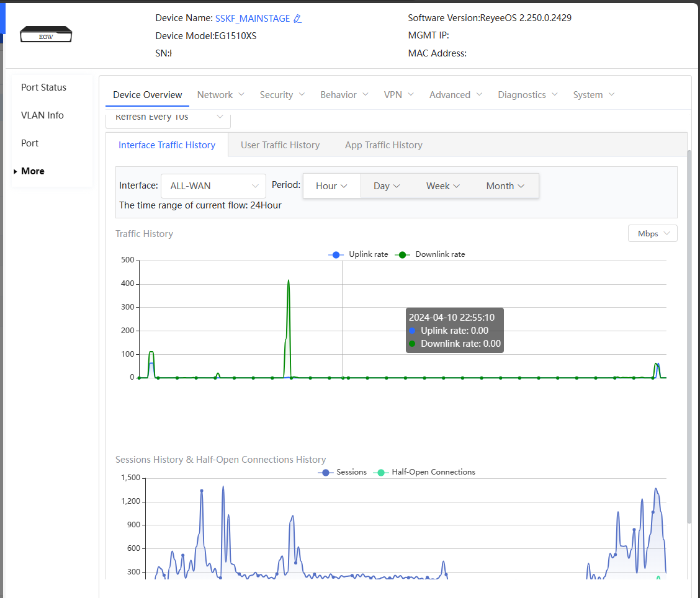Switch to User Traffic History tab
Viewport: 700px width, 598px height.
pos(280,145)
